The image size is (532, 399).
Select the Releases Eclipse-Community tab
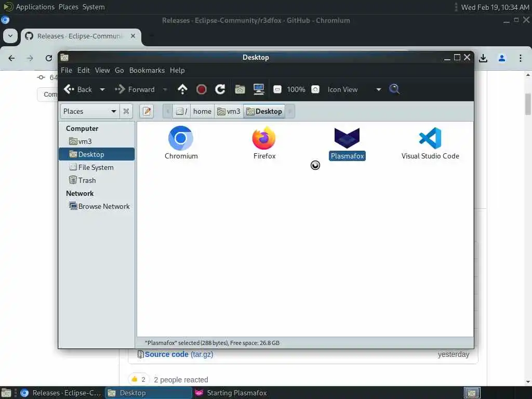81,36
